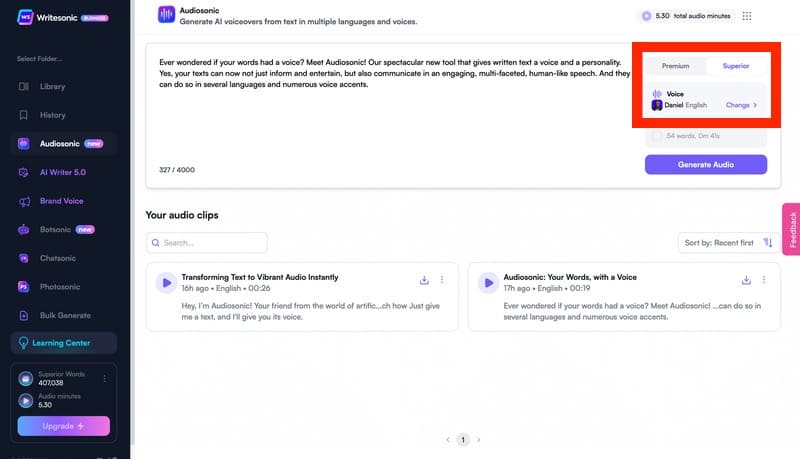Click the Brand Voice megaphone icon

click(24, 201)
